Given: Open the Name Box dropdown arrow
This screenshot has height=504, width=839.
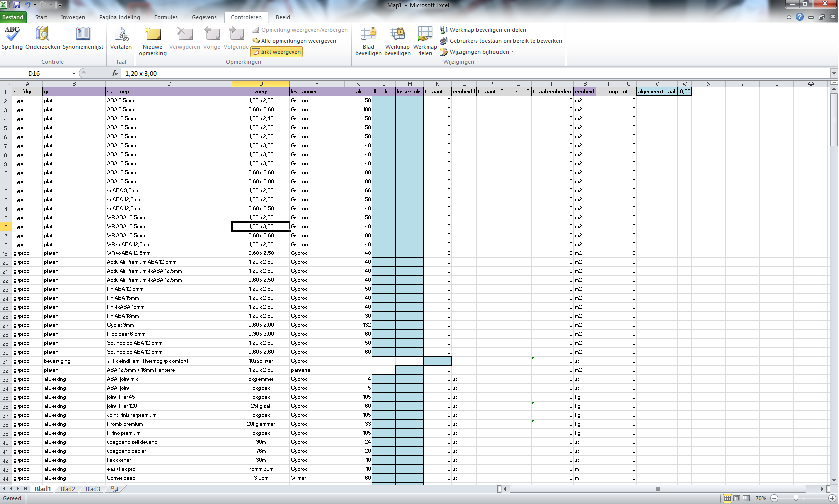Looking at the screenshot, I should tap(74, 74).
